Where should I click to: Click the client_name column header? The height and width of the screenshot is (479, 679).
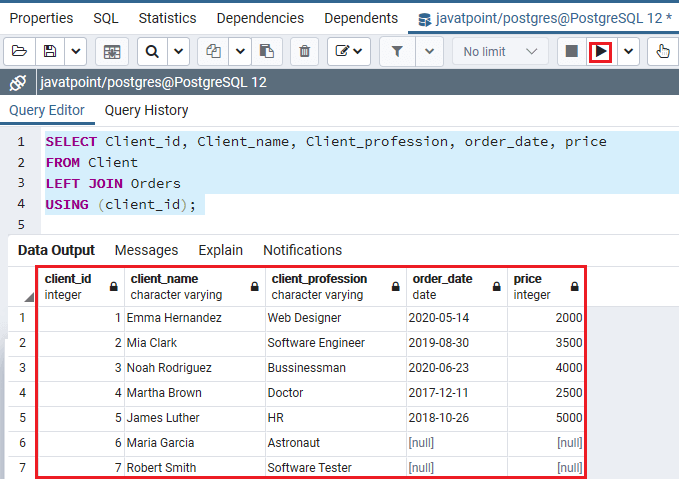195,287
